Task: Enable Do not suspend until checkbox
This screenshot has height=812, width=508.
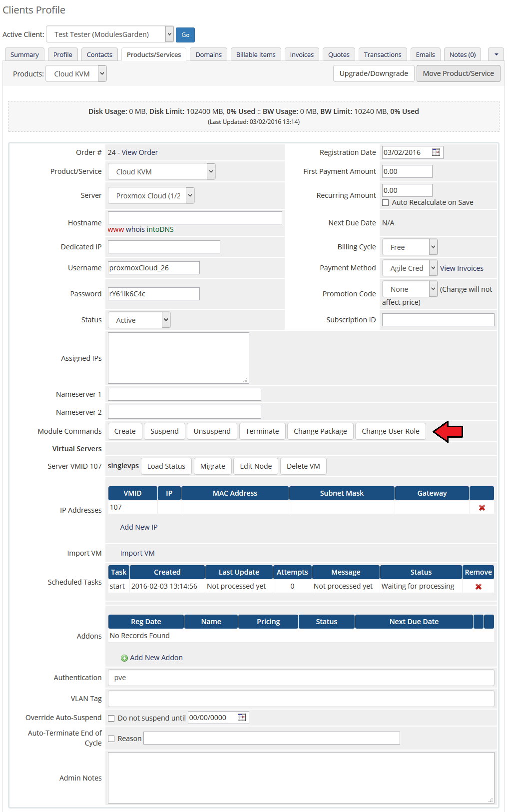Action: coord(111,718)
